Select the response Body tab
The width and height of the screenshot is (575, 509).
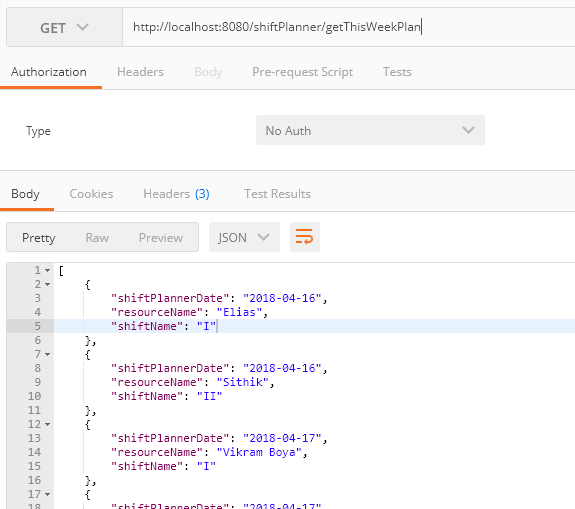(x=25, y=194)
